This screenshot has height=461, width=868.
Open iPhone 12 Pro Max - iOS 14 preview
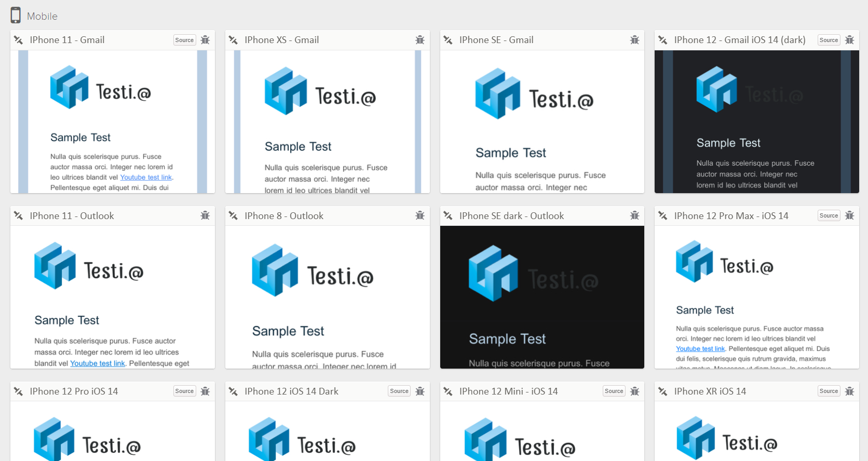click(757, 297)
